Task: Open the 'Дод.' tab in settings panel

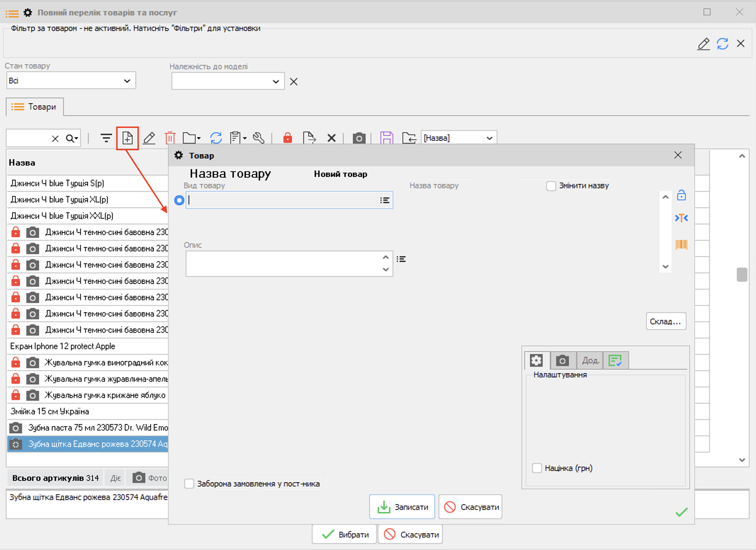Action: click(590, 361)
